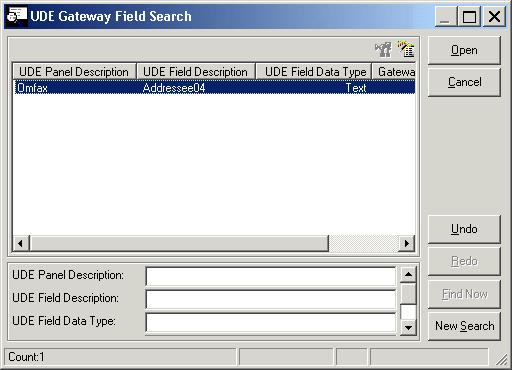
Task: Click the search criteria scroll down arrow
Action: click(408, 327)
